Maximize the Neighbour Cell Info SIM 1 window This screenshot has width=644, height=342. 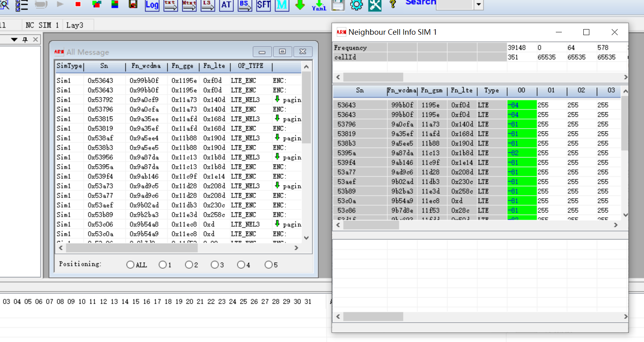(586, 32)
